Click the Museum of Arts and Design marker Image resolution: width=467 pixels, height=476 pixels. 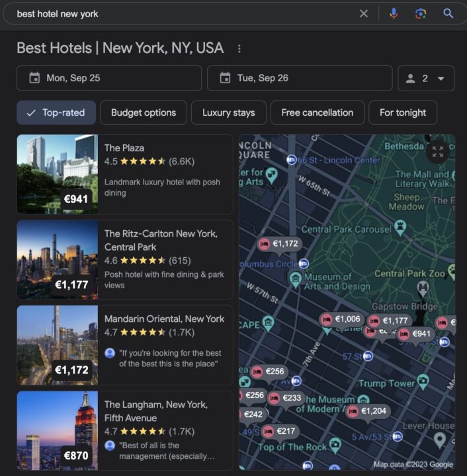(x=296, y=279)
